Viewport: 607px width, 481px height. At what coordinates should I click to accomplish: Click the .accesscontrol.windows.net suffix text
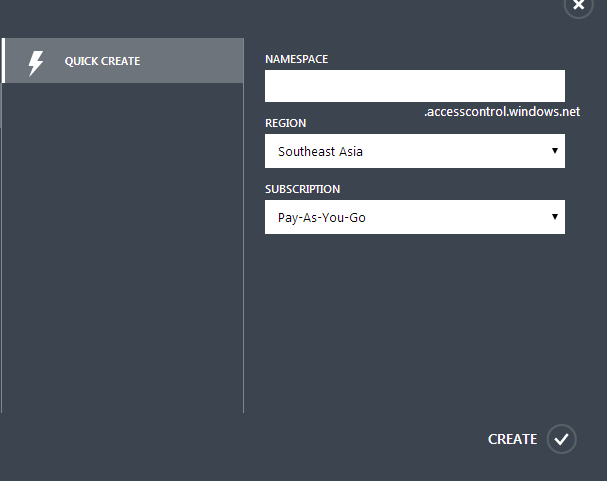[502, 112]
